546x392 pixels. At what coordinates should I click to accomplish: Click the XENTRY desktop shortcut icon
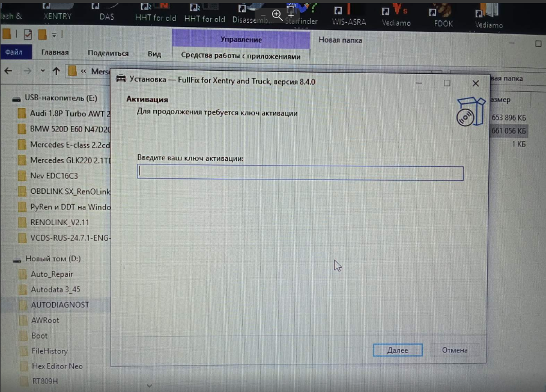click(57, 11)
